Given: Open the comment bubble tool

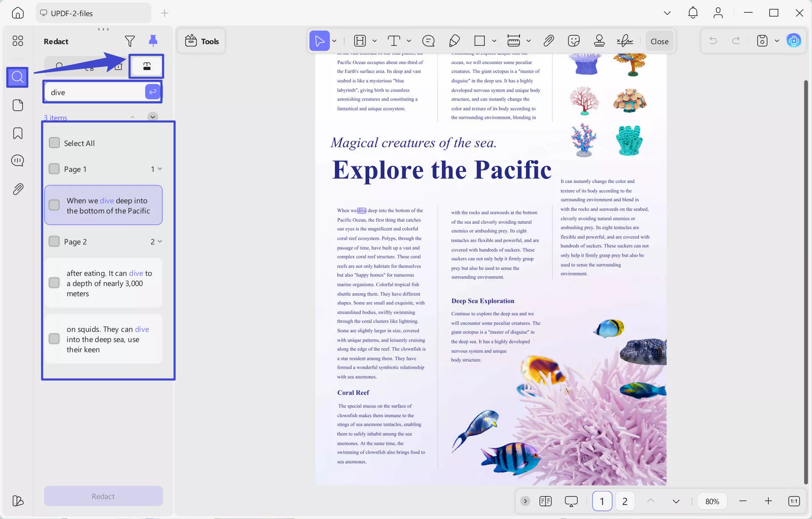Looking at the screenshot, I should pos(428,41).
